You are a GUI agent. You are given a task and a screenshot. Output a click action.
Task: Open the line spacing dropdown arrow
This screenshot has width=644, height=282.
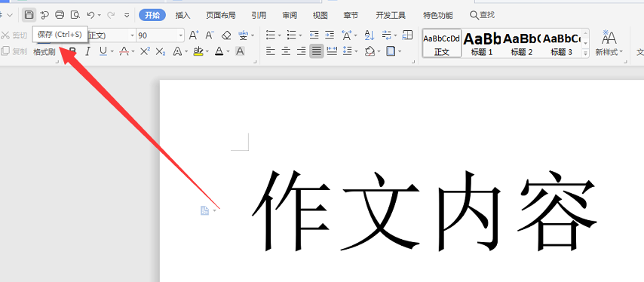pyautogui.click(x=355, y=52)
